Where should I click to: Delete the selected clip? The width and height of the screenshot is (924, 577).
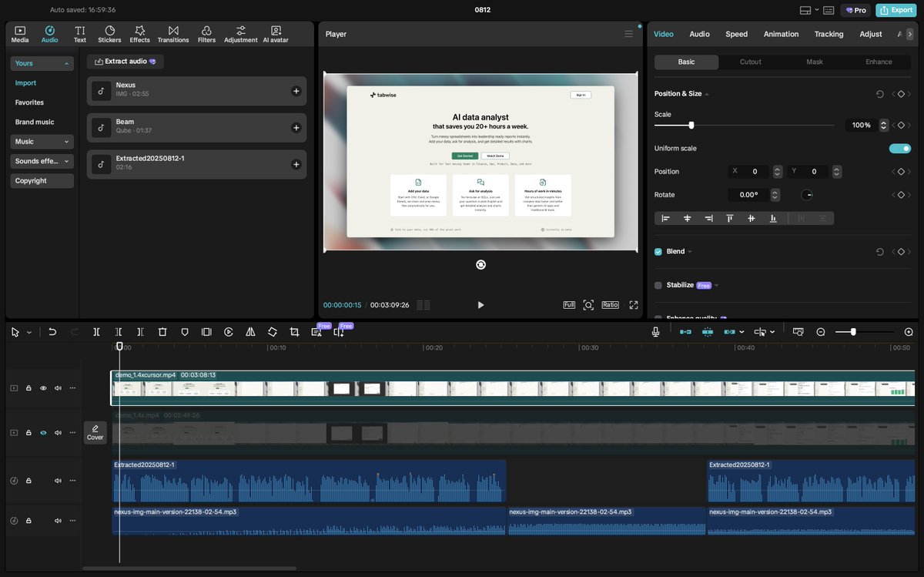tap(162, 332)
